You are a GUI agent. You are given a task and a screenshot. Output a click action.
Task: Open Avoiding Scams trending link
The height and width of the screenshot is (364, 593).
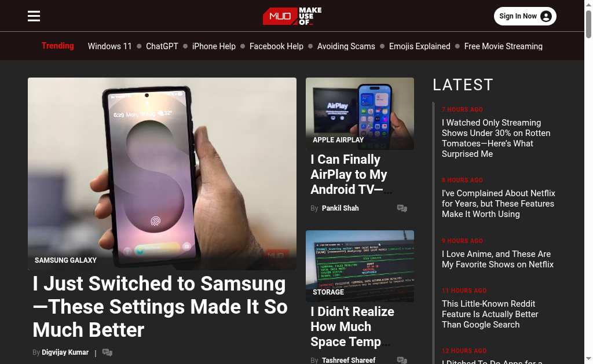346,46
